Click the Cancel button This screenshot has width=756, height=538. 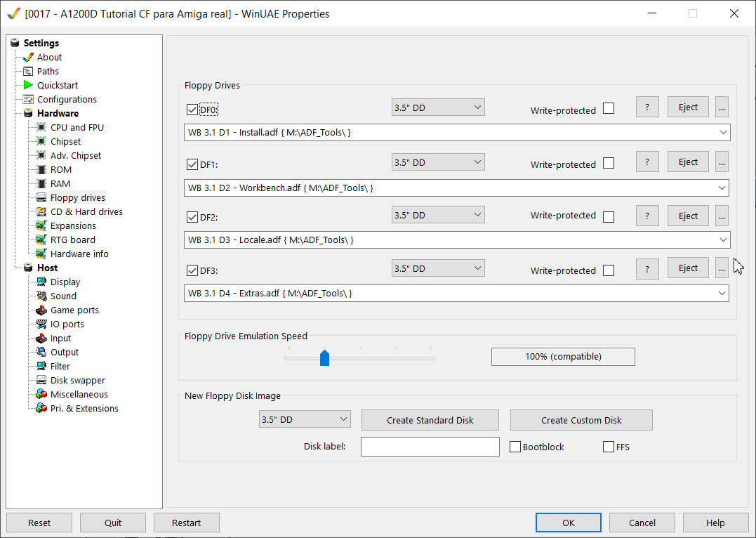(642, 523)
